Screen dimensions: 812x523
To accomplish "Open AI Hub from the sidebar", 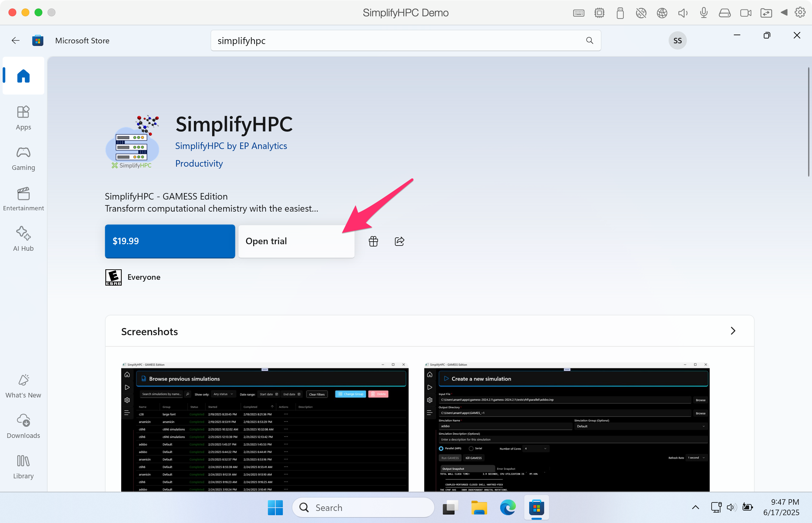I will pyautogui.click(x=23, y=239).
